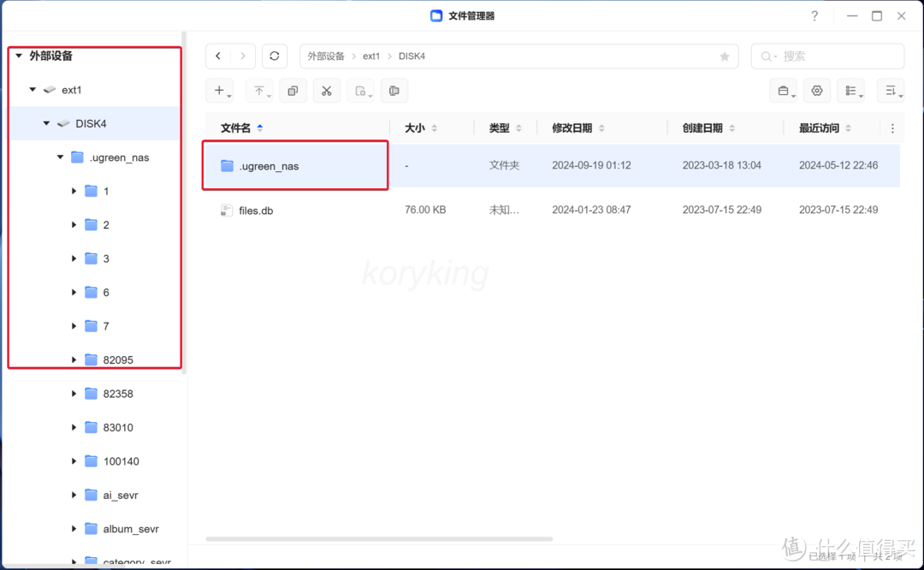The width and height of the screenshot is (924, 570).
Task: Click the sort order icon on the toolbar
Action: [x=891, y=90]
